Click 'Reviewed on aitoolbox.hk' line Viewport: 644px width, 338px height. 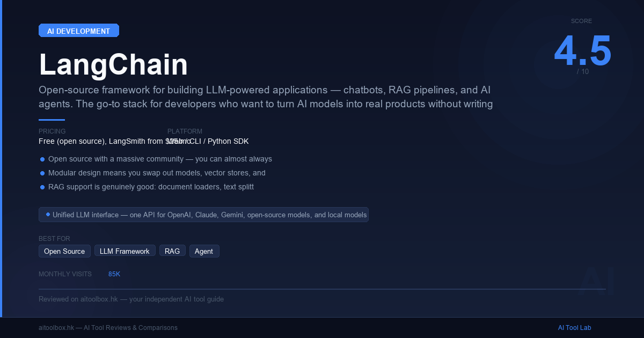pyautogui.click(x=131, y=299)
